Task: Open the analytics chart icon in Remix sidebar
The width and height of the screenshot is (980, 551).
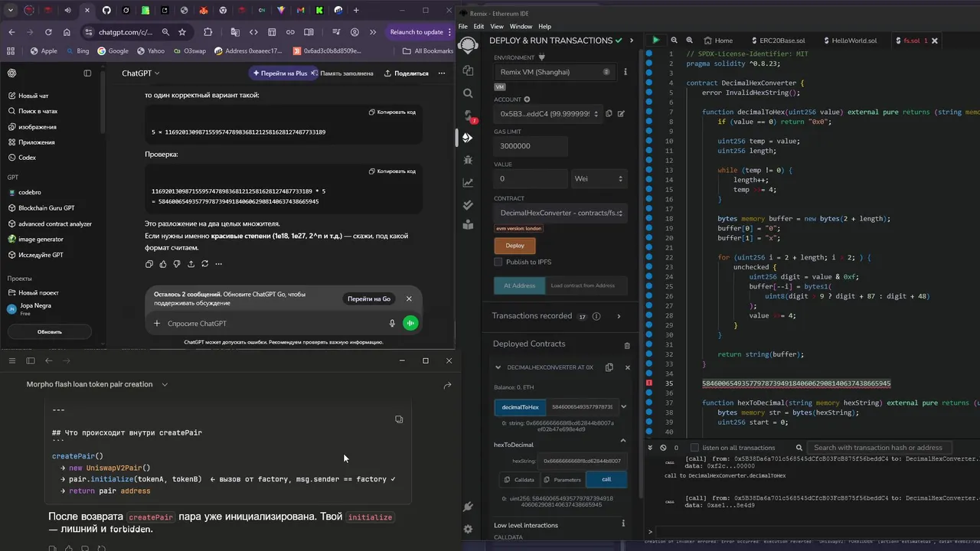Action: (468, 182)
